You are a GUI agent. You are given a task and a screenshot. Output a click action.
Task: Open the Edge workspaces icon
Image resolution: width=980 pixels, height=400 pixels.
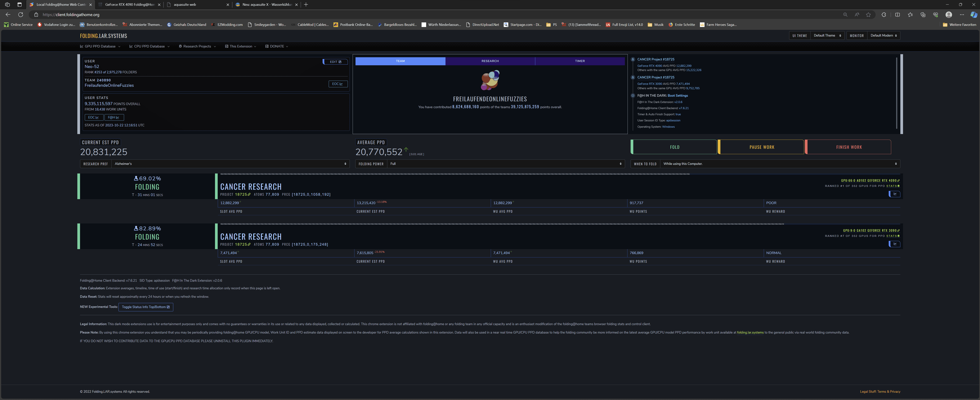[x=7, y=5]
